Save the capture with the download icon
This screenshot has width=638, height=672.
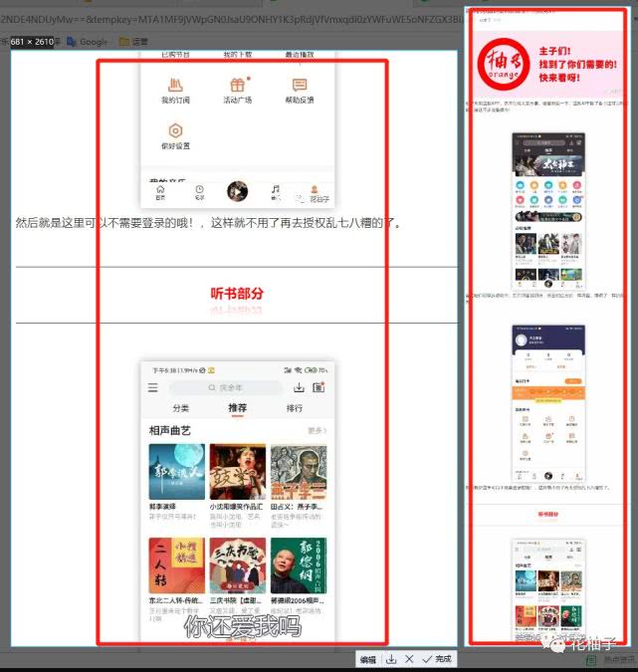click(x=391, y=660)
